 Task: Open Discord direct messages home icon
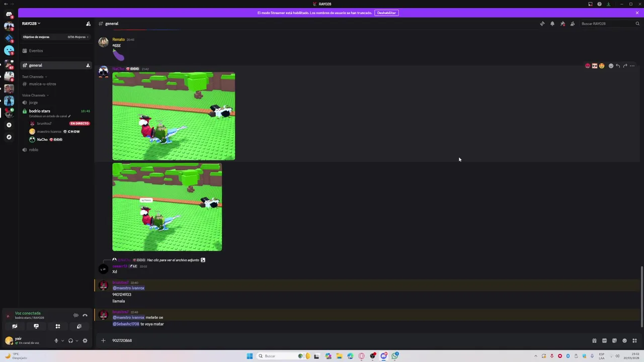(9, 14)
